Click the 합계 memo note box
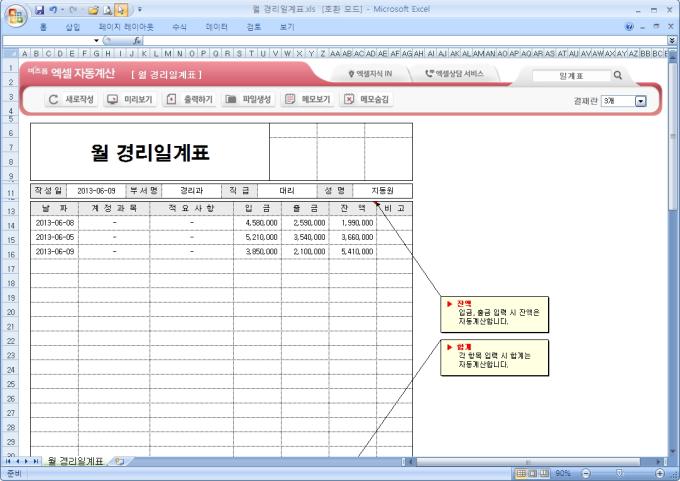The width and height of the screenshot is (680, 481). tap(494, 357)
